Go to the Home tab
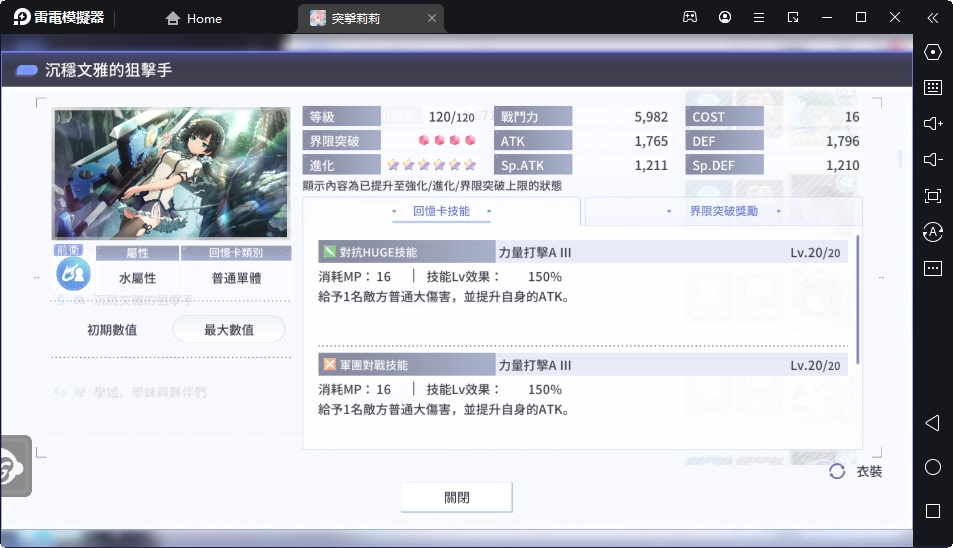The image size is (953, 548). (194, 19)
